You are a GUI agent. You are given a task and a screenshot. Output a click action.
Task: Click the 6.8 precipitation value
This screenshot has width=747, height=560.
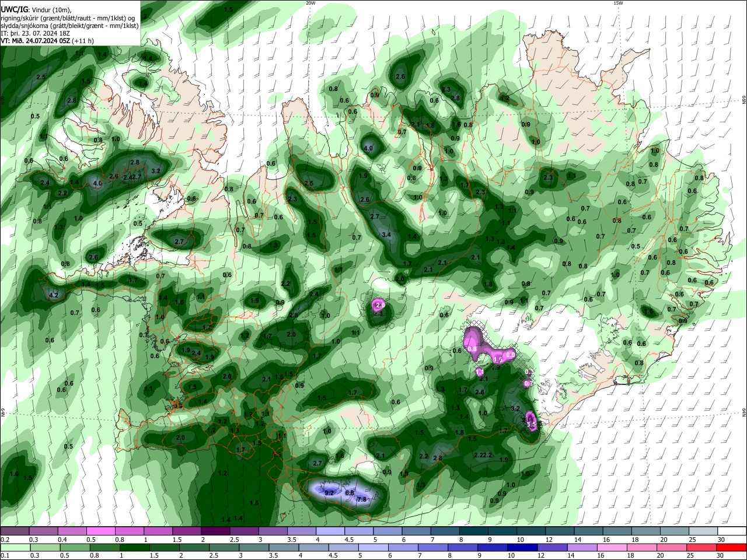coord(350,493)
